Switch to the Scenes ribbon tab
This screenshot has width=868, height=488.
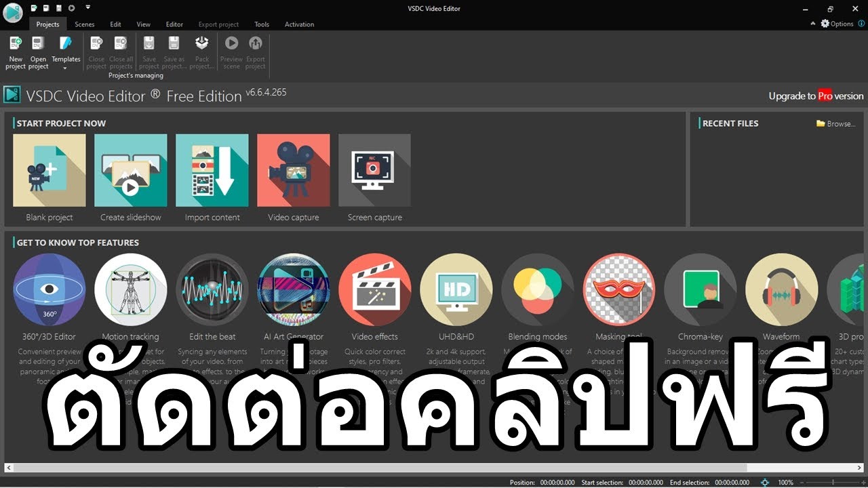click(x=85, y=24)
